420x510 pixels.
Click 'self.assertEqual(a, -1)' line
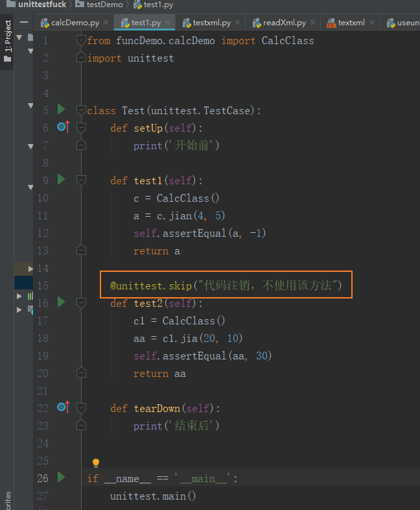200,233
